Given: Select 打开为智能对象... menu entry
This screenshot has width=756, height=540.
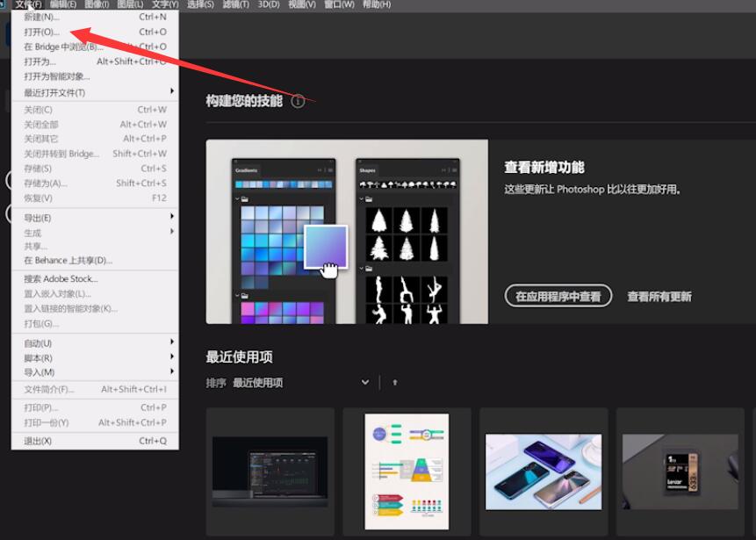Looking at the screenshot, I should pos(95,76).
